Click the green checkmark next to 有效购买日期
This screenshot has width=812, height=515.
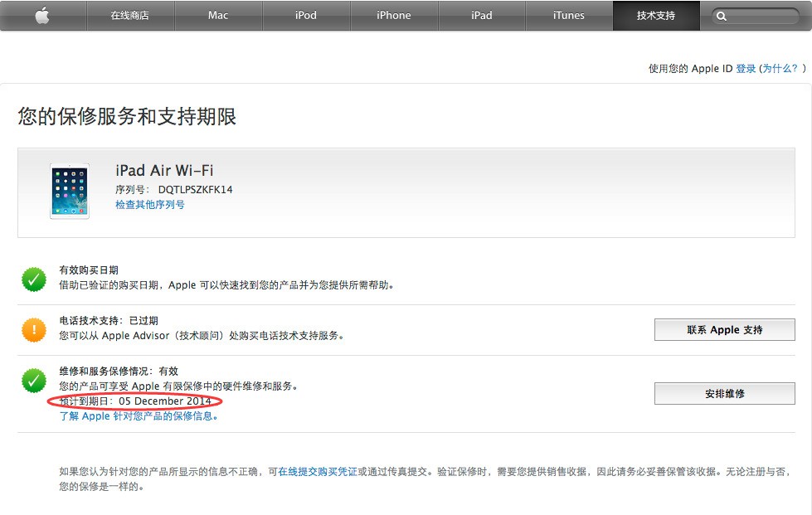coord(33,279)
